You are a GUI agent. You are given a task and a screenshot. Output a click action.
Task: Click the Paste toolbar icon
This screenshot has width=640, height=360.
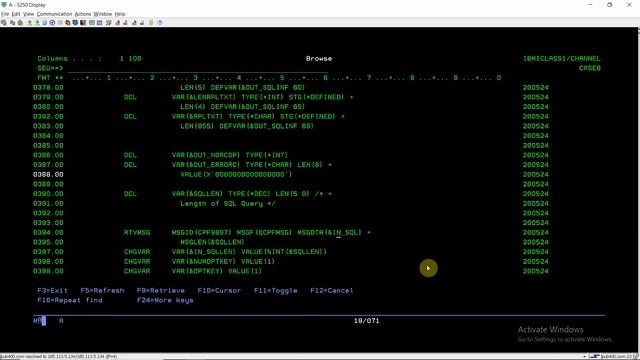20,23
